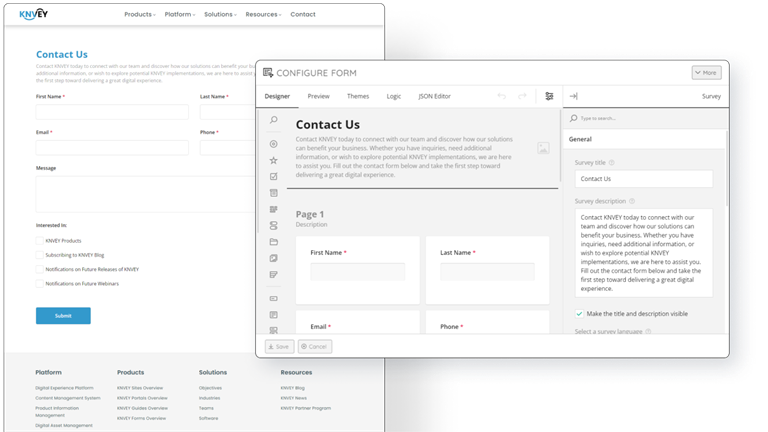Add a File Upload question from toolbox
The height and width of the screenshot is (432, 768).
click(274, 242)
